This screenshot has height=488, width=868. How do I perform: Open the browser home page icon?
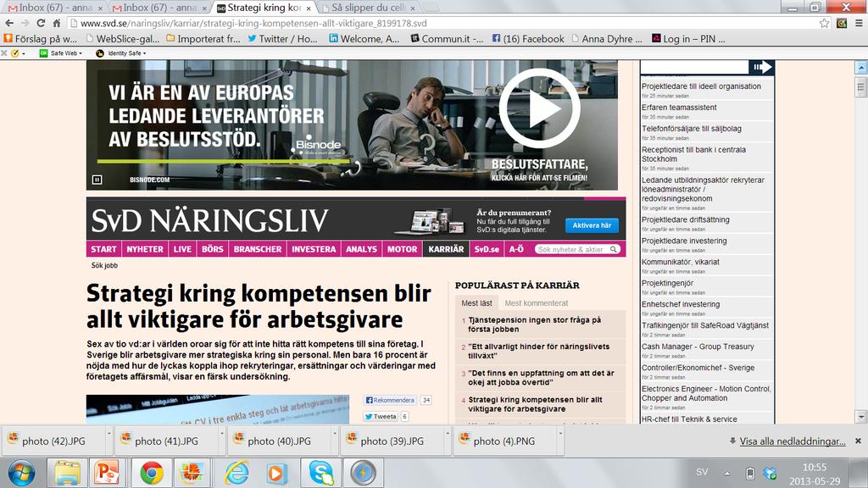coord(57,23)
